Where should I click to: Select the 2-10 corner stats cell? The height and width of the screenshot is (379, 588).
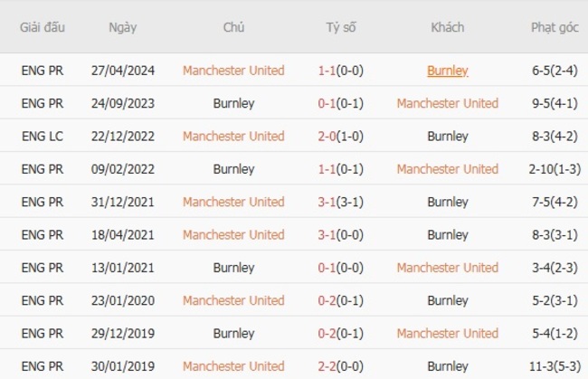click(555, 169)
